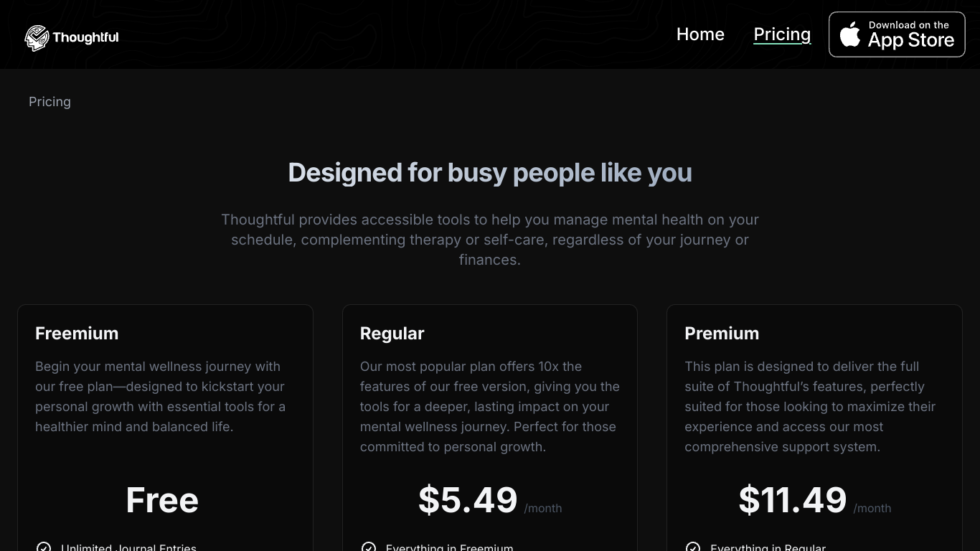Click the Thoughtful brain logo icon
The width and height of the screenshot is (980, 551).
tap(37, 38)
